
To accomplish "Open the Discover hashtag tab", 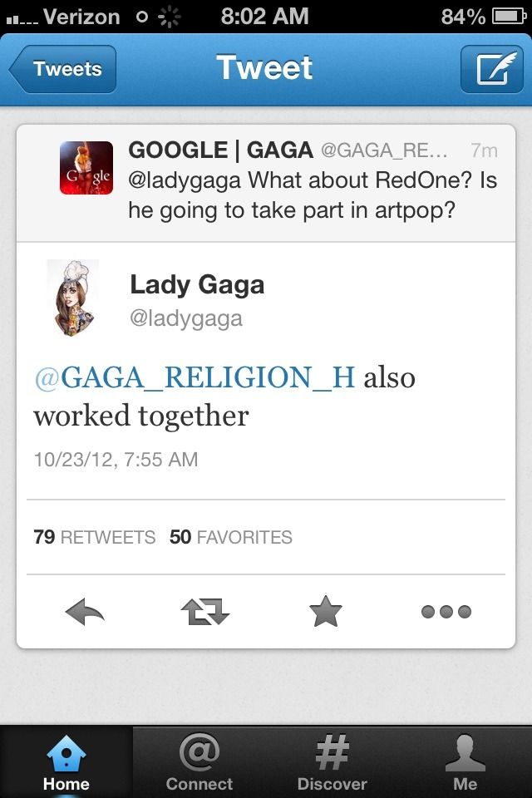I will [x=332, y=762].
